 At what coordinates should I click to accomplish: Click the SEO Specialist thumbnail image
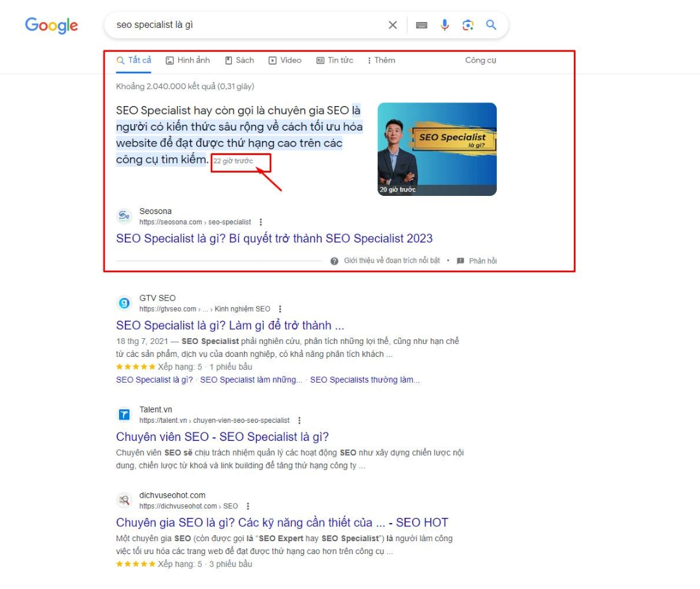click(437, 149)
